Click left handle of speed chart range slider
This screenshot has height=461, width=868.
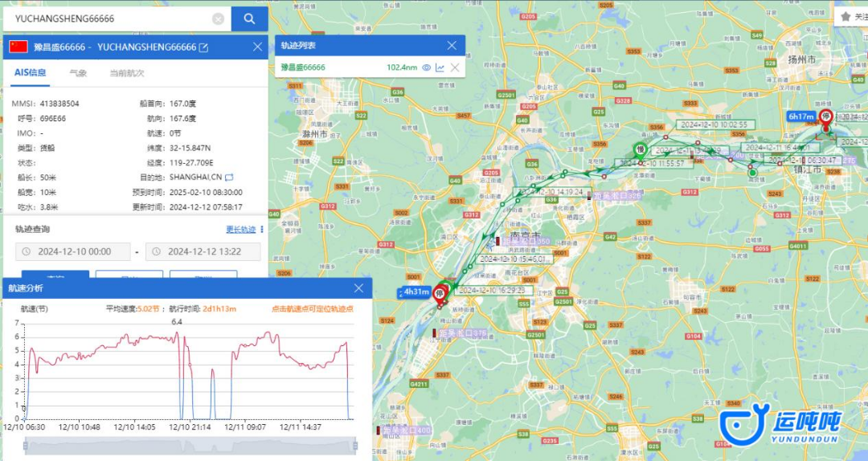[26, 446]
